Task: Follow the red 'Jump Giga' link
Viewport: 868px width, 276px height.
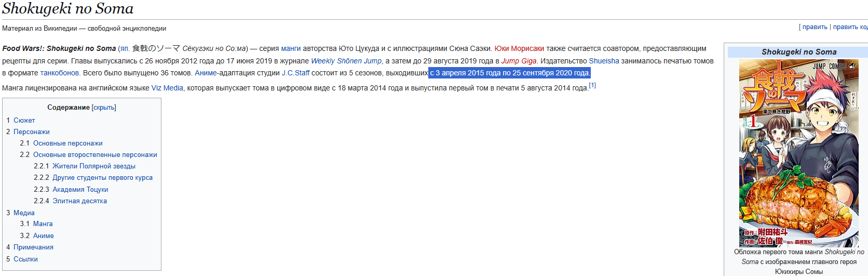Action: pos(519,61)
